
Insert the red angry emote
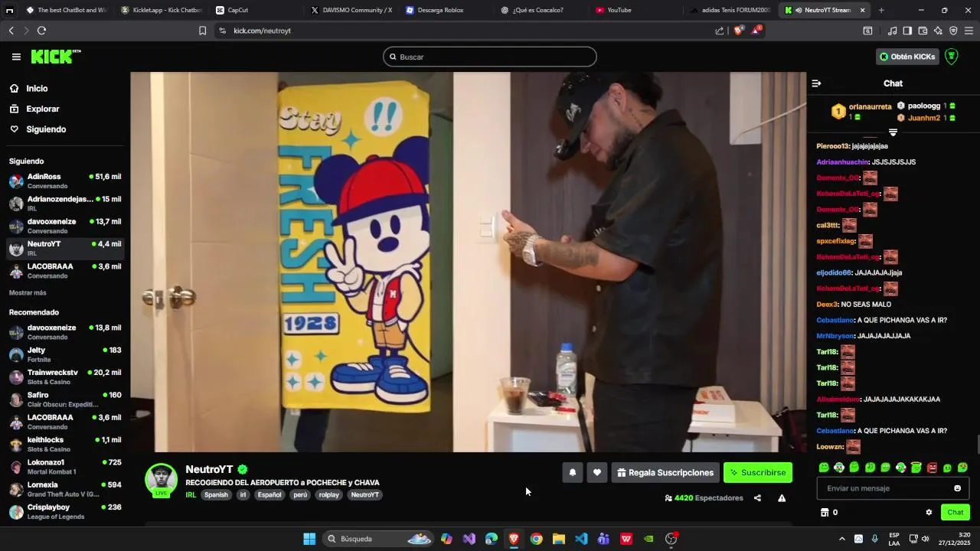(932, 468)
